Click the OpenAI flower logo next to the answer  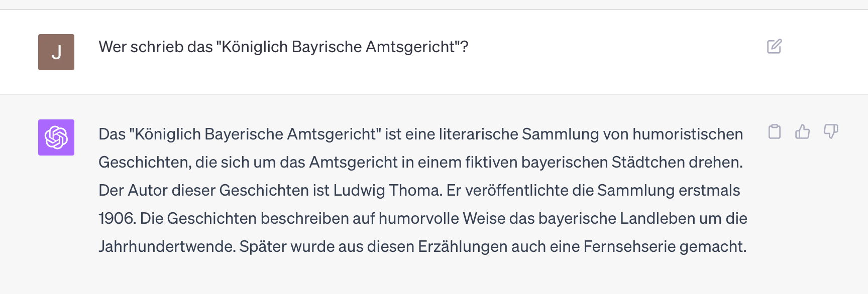click(56, 137)
